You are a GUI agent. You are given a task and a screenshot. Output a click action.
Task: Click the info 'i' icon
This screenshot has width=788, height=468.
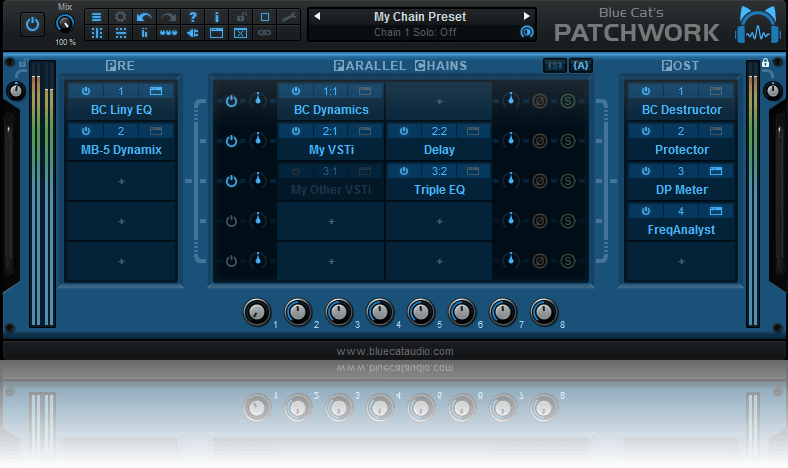click(x=217, y=17)
